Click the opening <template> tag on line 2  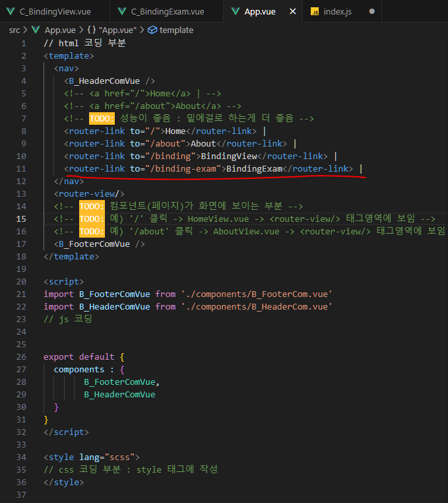[x=69, y=56]
